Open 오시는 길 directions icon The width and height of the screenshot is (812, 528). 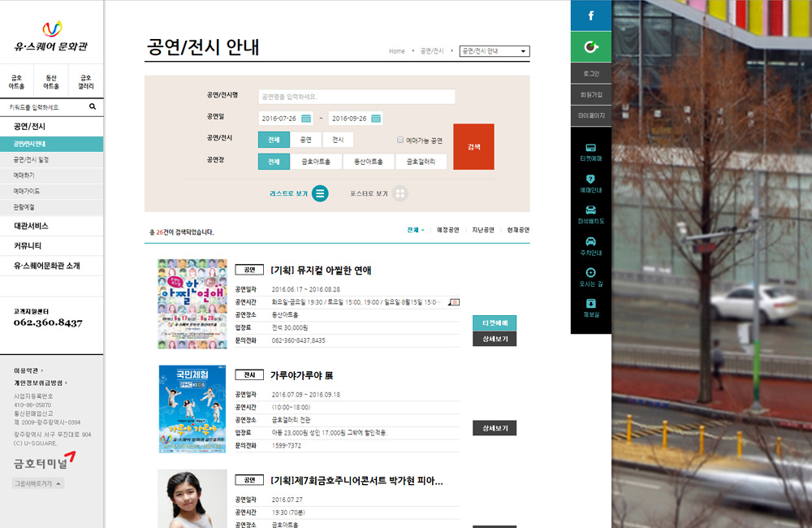(x=591, y=277)
